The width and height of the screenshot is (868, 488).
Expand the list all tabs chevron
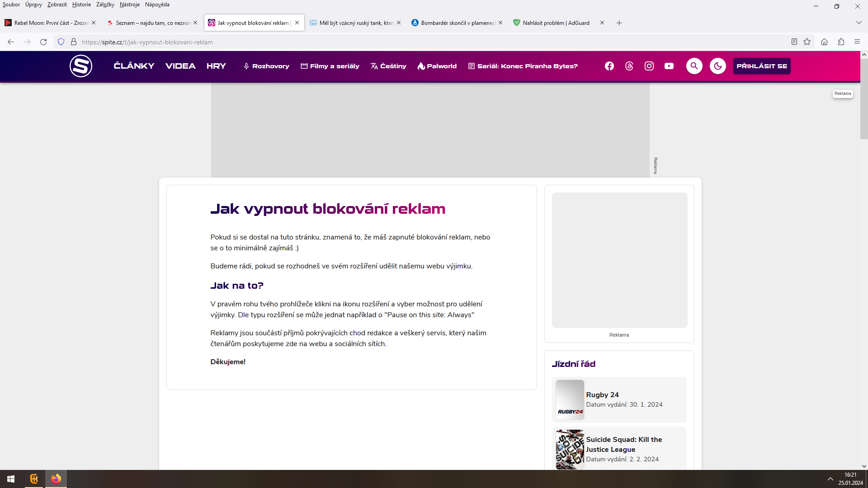click(859, 23)
